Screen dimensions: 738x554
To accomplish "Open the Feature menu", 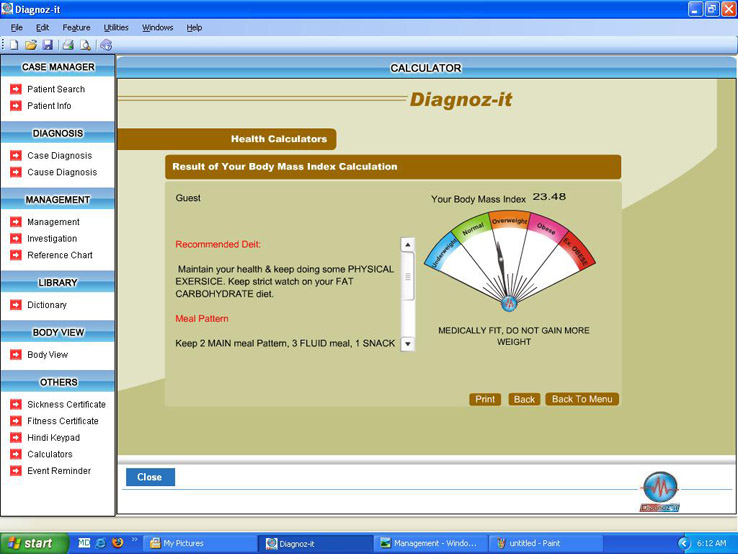I will click(x=76, y=28).
